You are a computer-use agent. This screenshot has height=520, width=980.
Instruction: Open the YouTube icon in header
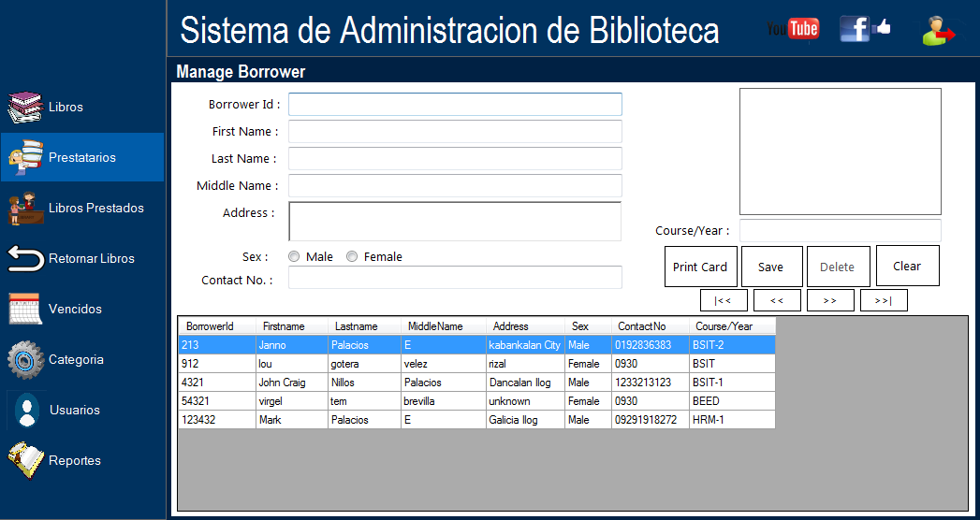(x=793, y=29)
